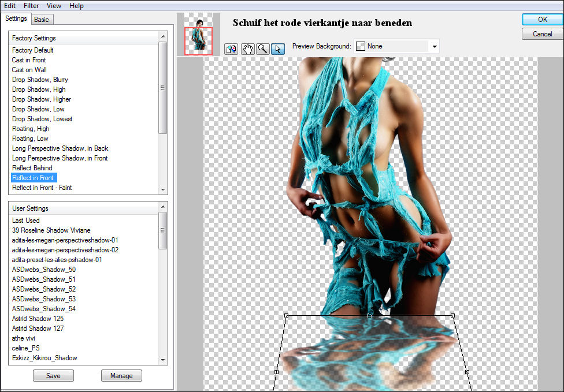Screen dimensions: 564x392
Task: Select adita-les-megan-perspectiveshadow-01 setting
Action: coord(65,240)
